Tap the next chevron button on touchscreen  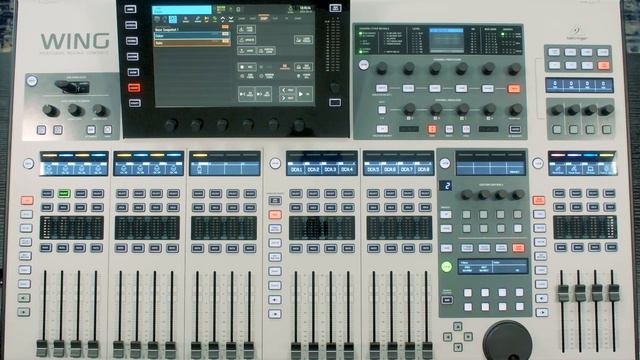pos(287,98)
